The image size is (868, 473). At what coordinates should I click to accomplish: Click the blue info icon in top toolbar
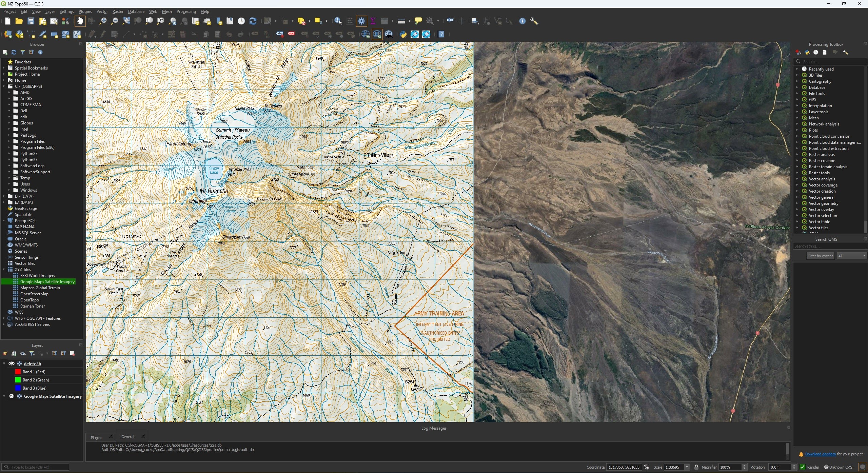point(522,21)
